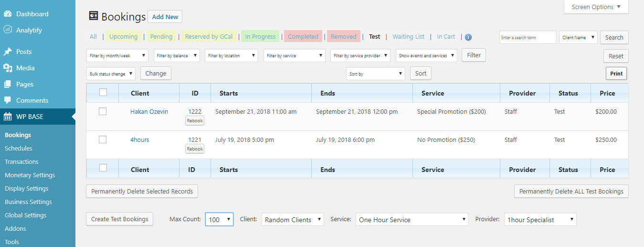Viewport: 644px width, 247px height.
Task: Click Permanently Delete ALL Test Bookings
Action: click(x=571, y=191)
